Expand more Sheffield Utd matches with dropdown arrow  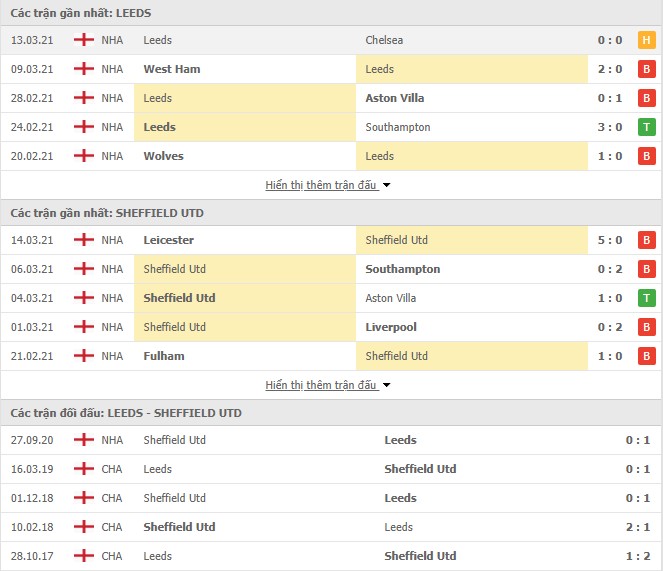386,385
